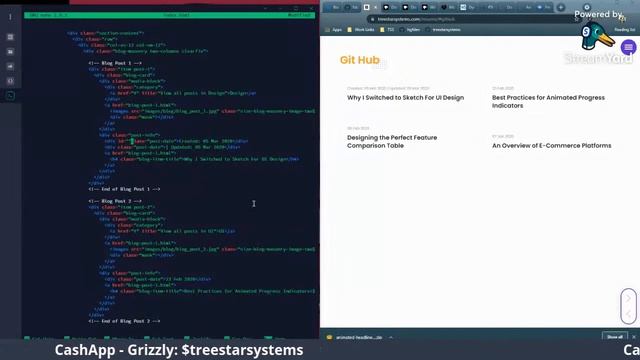This screenshot has height=360, width=640.
Task: Click the lock icon in the address bar
Action: pyautogui.click(x=372, y=19)
